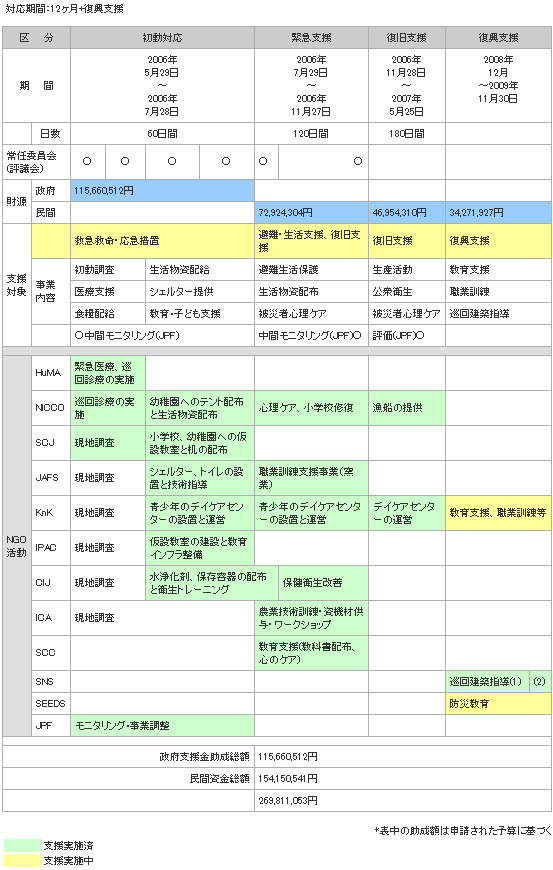The image size is (553, 870).
Task: Select the 巡回建築指導(1) cell
Action: [487, 681]
